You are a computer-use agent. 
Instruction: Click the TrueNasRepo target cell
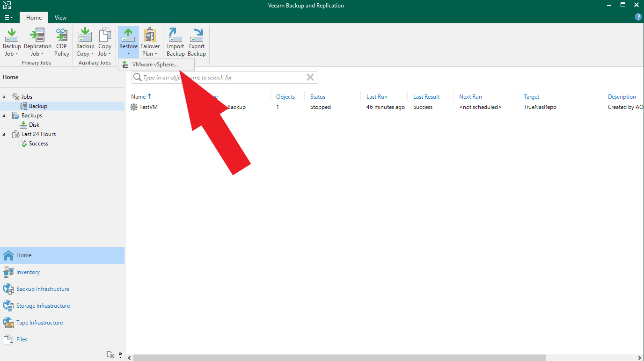click(540, 107)
